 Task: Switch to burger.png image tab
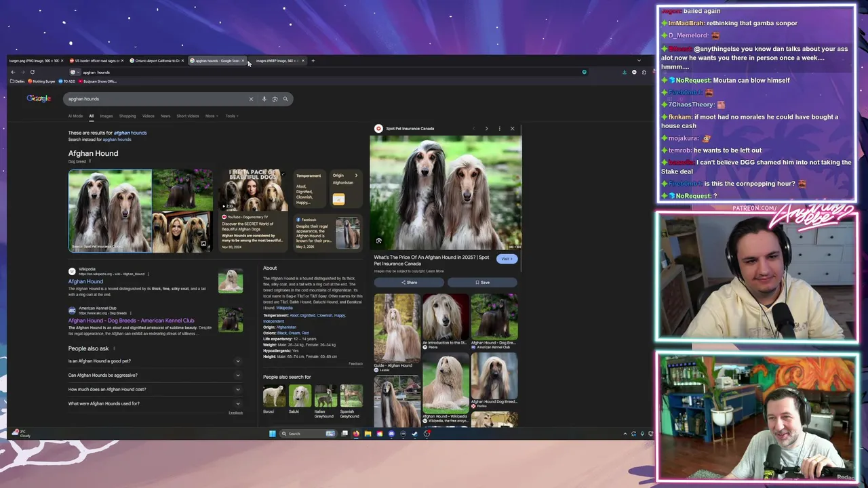pyautogui.click(x=34, y=61)
